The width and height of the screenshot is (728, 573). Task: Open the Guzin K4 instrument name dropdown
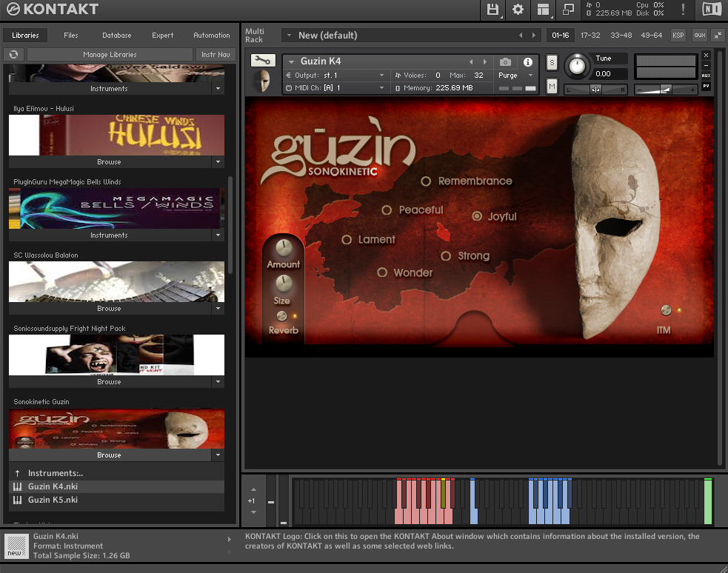(292, 61)
